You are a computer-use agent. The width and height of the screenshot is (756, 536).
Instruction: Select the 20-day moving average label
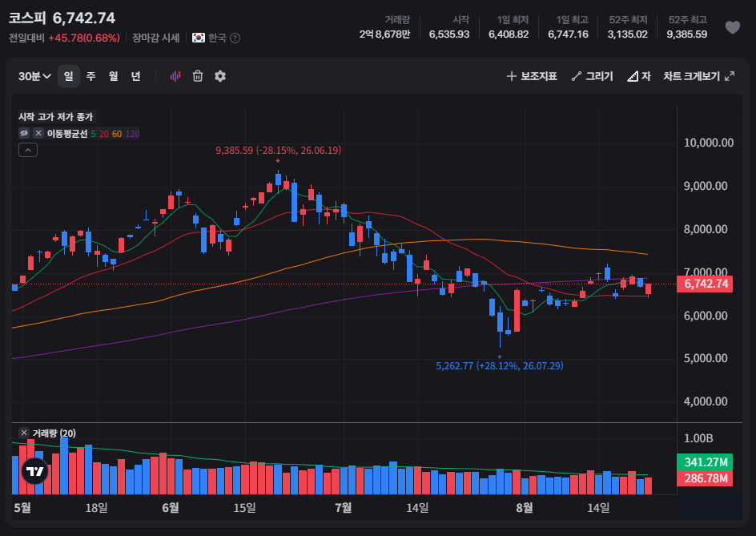click(x=103, y=134)
